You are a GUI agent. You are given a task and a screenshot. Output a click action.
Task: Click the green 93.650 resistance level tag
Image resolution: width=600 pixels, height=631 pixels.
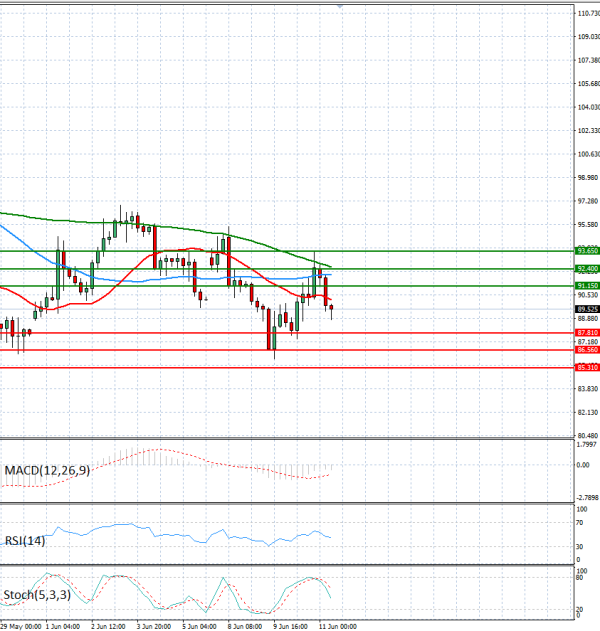587,251
